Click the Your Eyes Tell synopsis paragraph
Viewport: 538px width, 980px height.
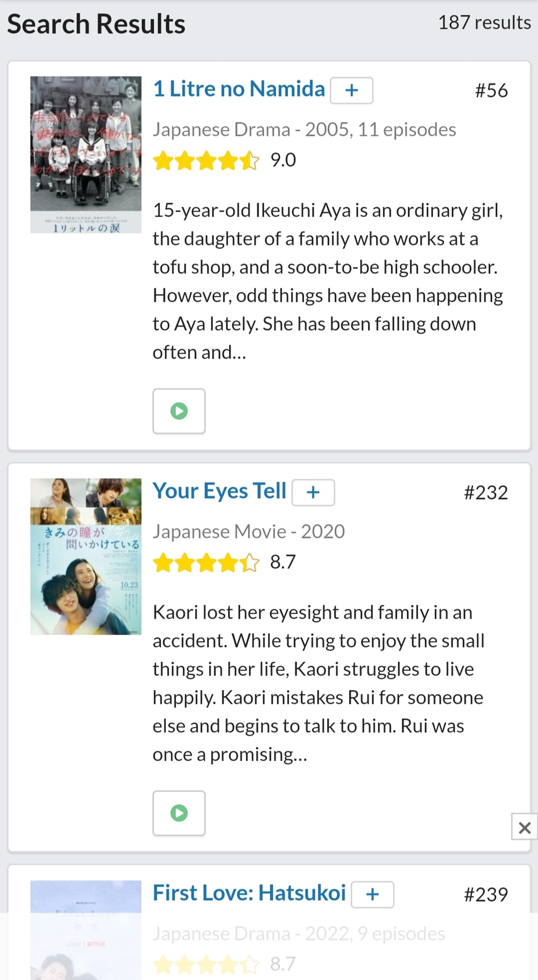tap(319, 683)
